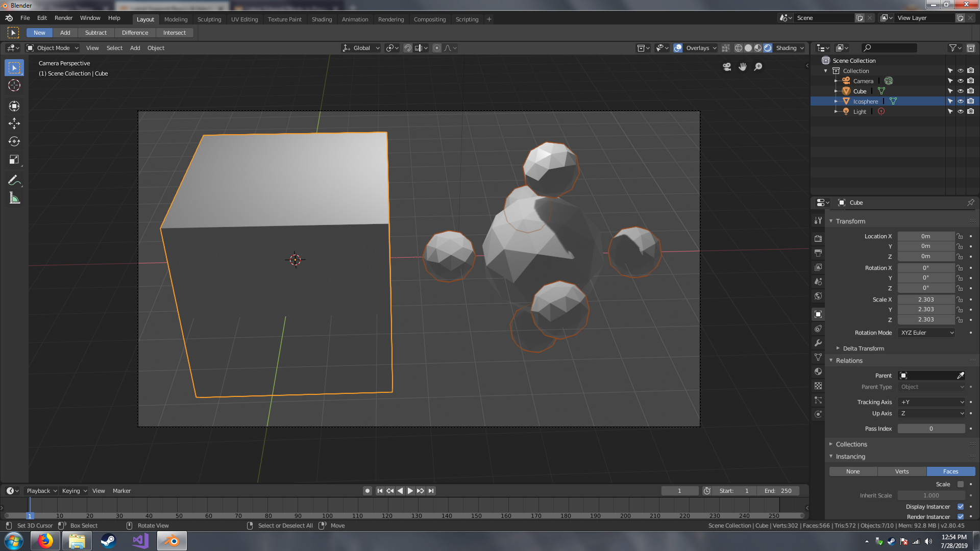
Task: Select the Annotate pencil tool
Action: 14,180
